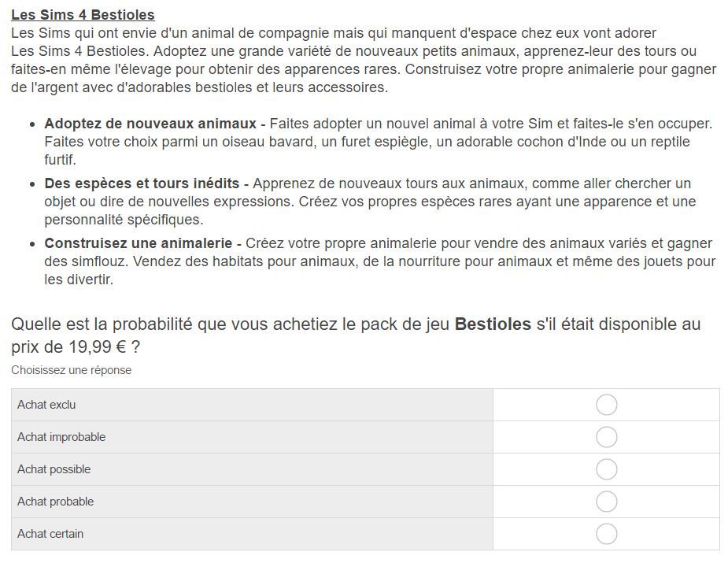This screenshot has width=728, height=563.
Task: Click bold text "Des espèces et tours inédits"
Action: point(142,183)
